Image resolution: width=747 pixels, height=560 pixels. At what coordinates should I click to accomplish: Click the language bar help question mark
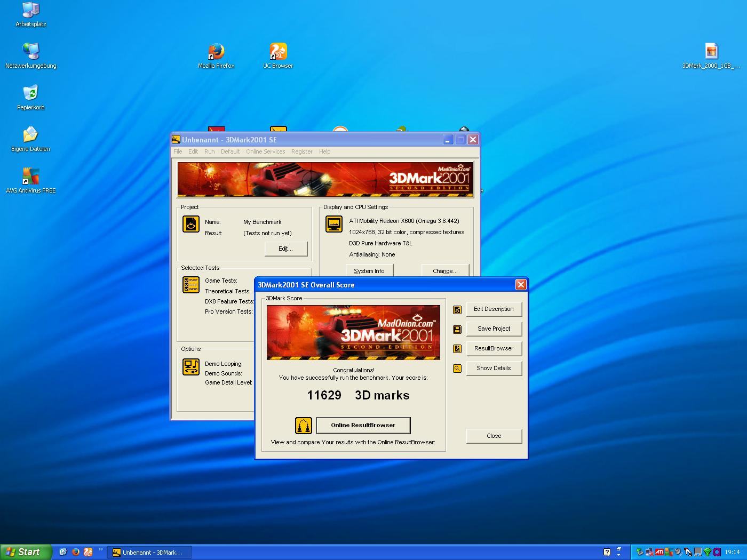607,552
